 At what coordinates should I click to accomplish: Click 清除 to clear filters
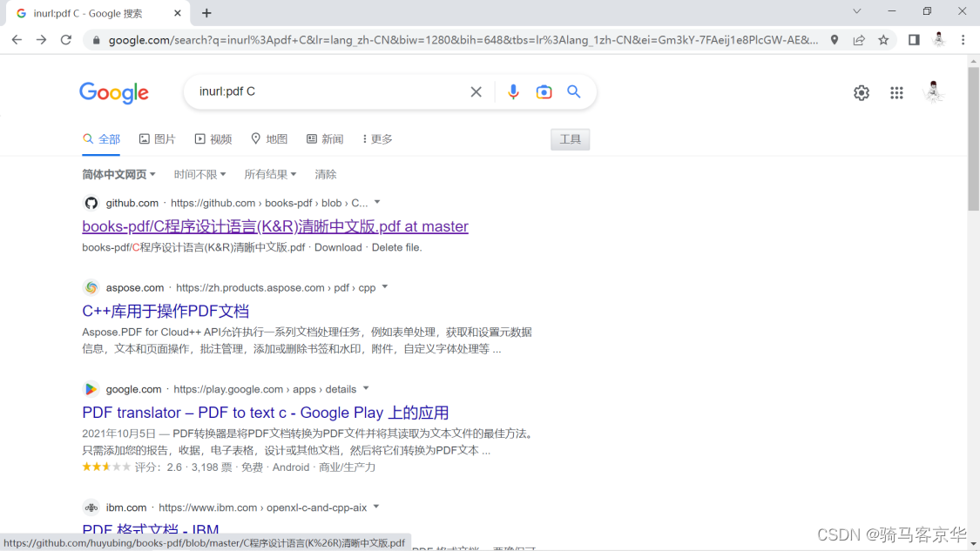click(x=326, y=174)
